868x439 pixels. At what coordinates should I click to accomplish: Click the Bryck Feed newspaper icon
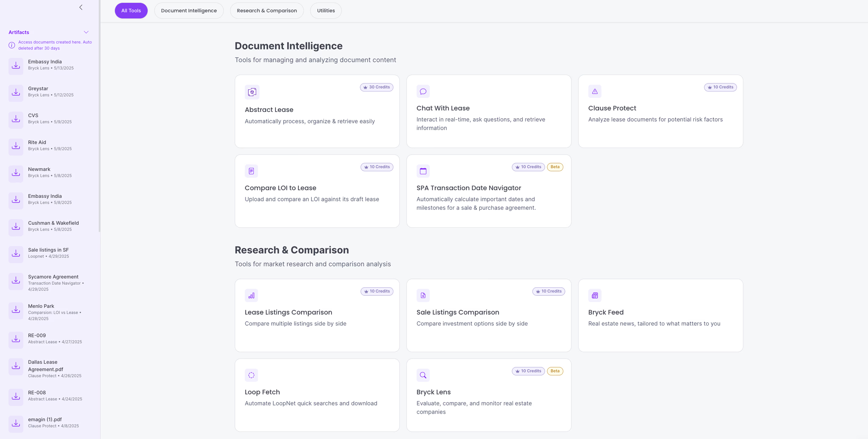595,295
